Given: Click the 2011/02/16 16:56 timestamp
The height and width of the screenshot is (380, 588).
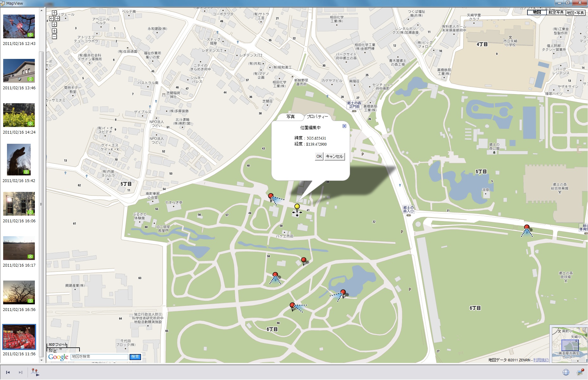Looking at the screenshot, I should (19, 310).
